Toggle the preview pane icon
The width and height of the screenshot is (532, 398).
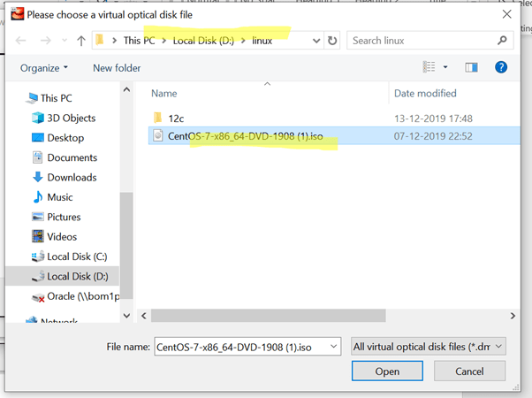coord(471,67)
